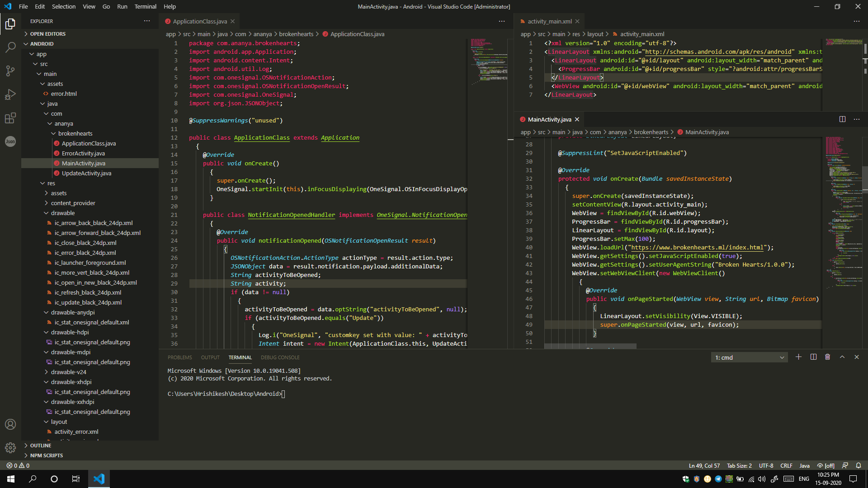Close the ApplicationClass.java tab
The image size is (868, 488).
(233, 21)
